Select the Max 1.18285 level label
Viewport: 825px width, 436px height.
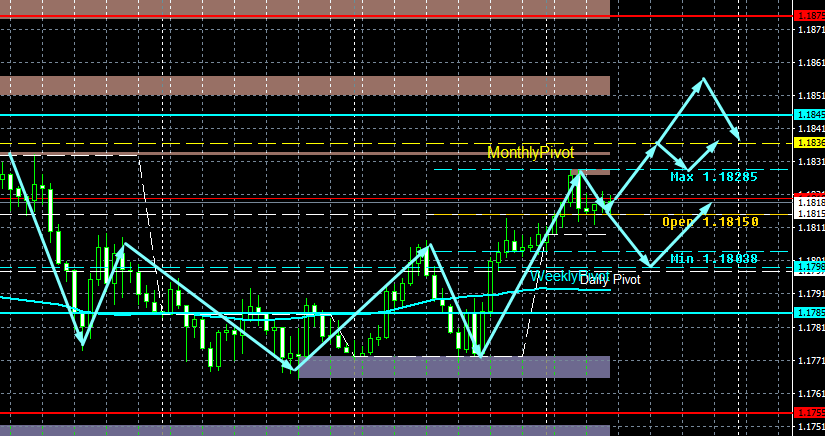click(714, 177)
